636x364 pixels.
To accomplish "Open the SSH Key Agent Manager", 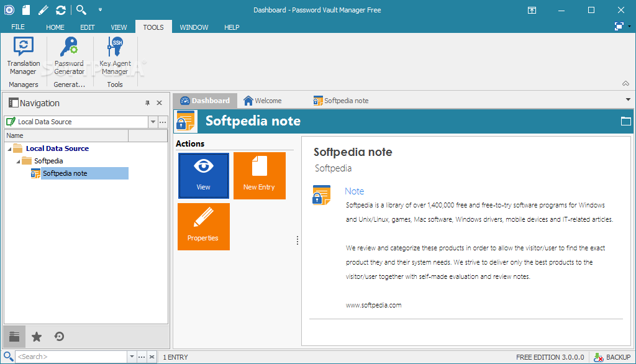I will tap(115, 56).
